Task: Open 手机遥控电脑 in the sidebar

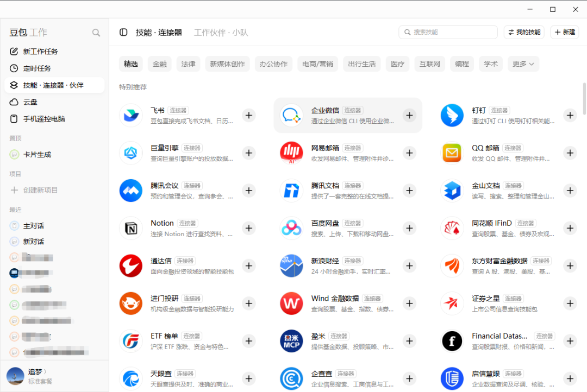Action: click(54, 118)
